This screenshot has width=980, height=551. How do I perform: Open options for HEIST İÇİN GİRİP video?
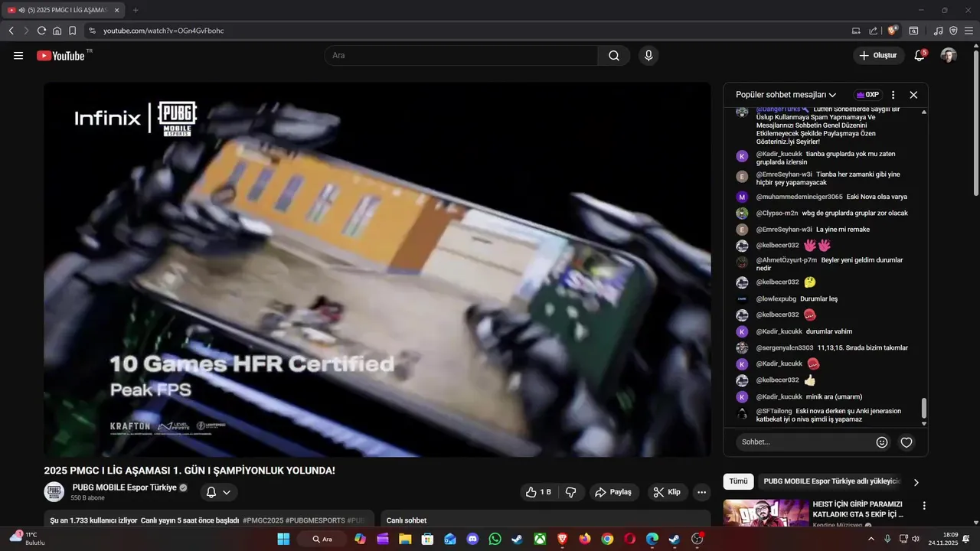(924, 506)
